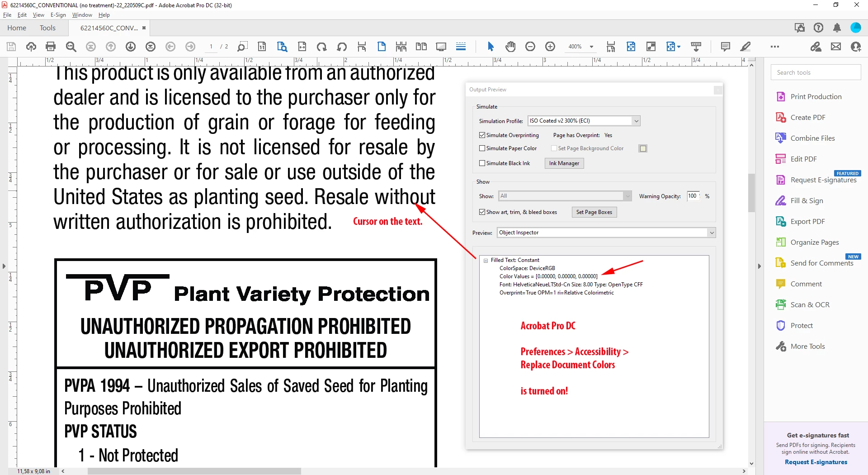Open the View menu
Viewport: 868px width, 475px height.
(38, 15)
